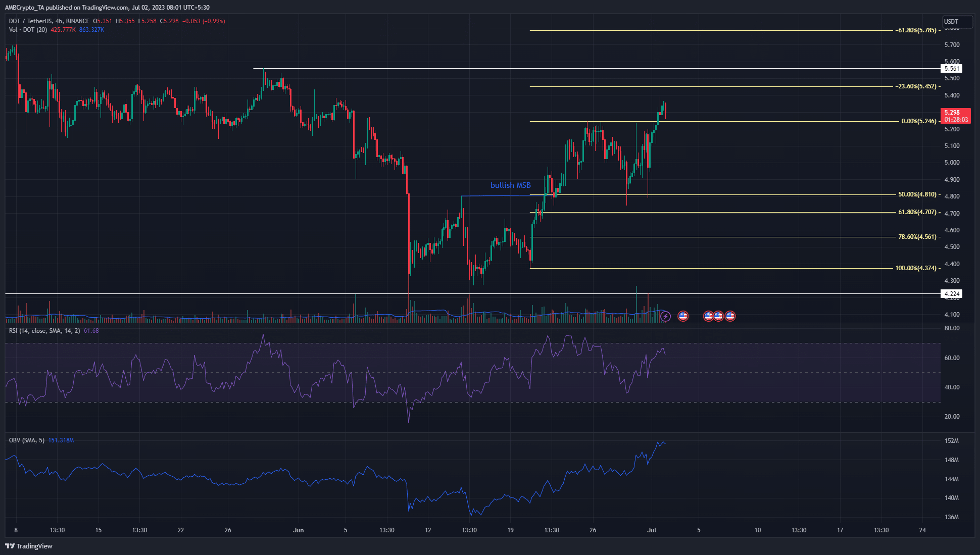Click the OBV value 151.318M

pos(61,440)
